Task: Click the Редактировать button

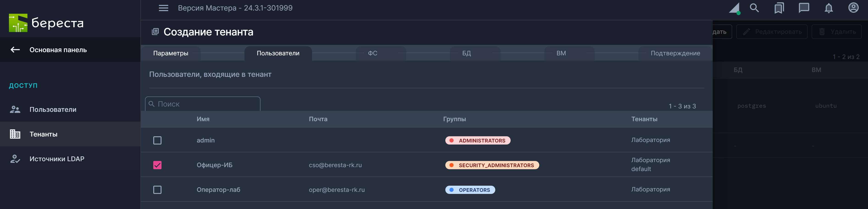Action: (x=772, y=32)
